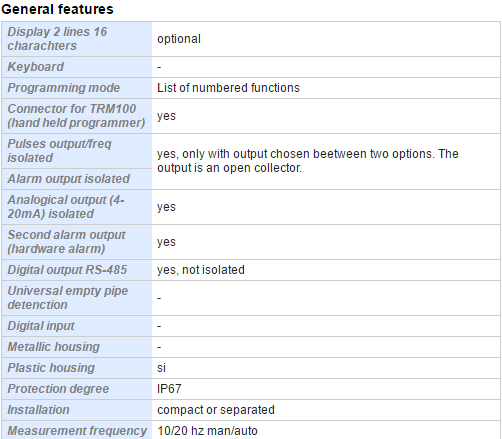Viewport: 502px width, 439px height.
Task: Select the Metallic housing label
Action: tap(54, 347)
